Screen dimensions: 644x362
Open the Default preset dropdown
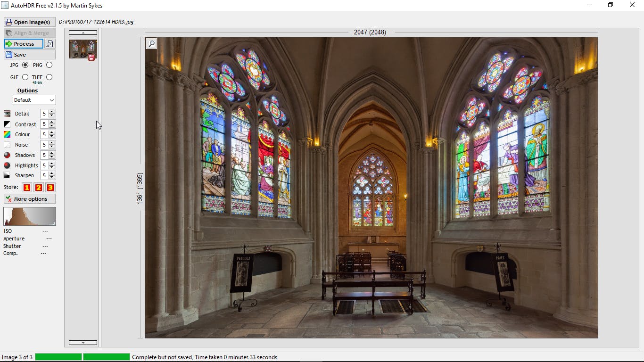click(34, 100)
